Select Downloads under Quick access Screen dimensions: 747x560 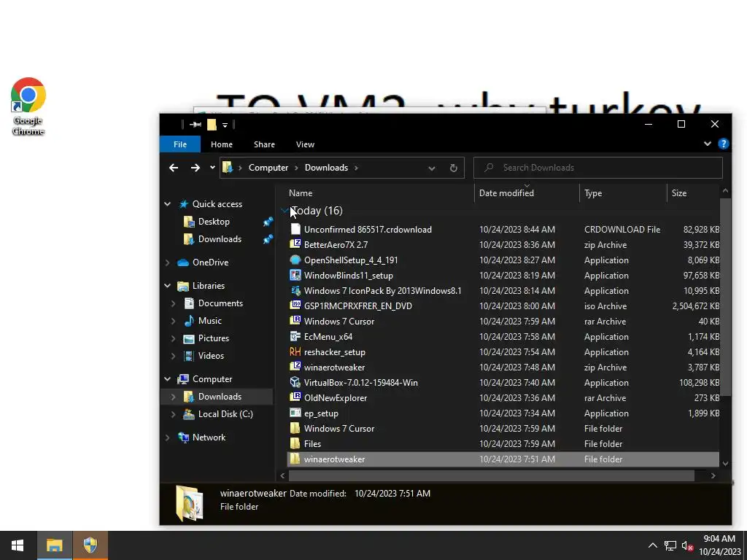[x=220, y=239]
